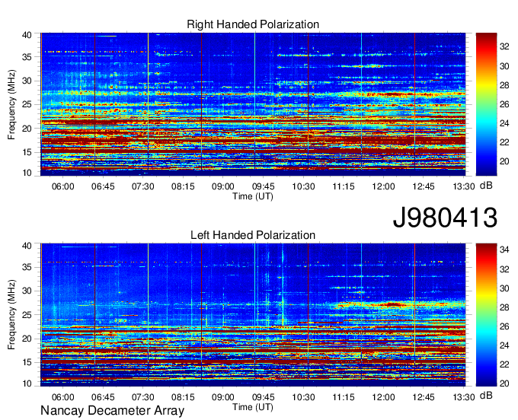Click the 35 MHz tick on lower plot
The height and width of the screenshot is (420, 518).
click(x=27, y=267)
